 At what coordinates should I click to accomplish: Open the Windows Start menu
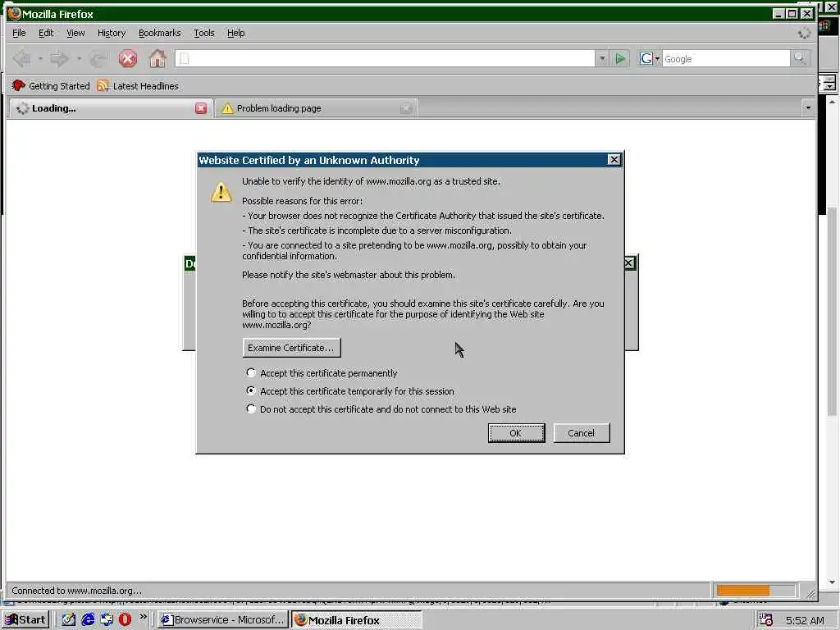[x=25, y=620]
